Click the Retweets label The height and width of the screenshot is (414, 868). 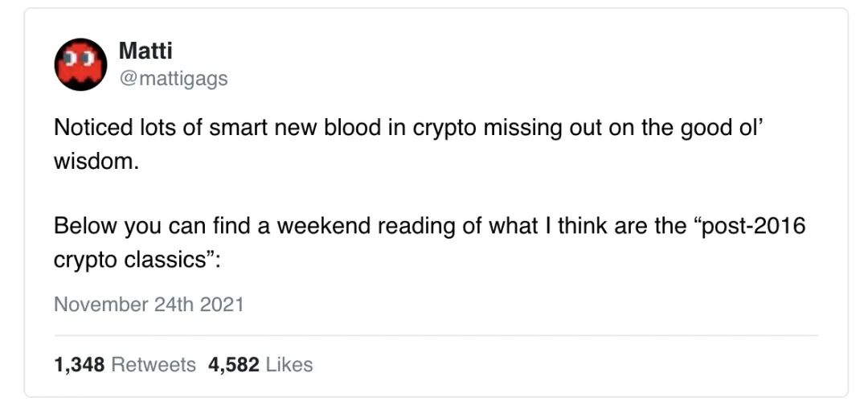click(x=154, y=365)
